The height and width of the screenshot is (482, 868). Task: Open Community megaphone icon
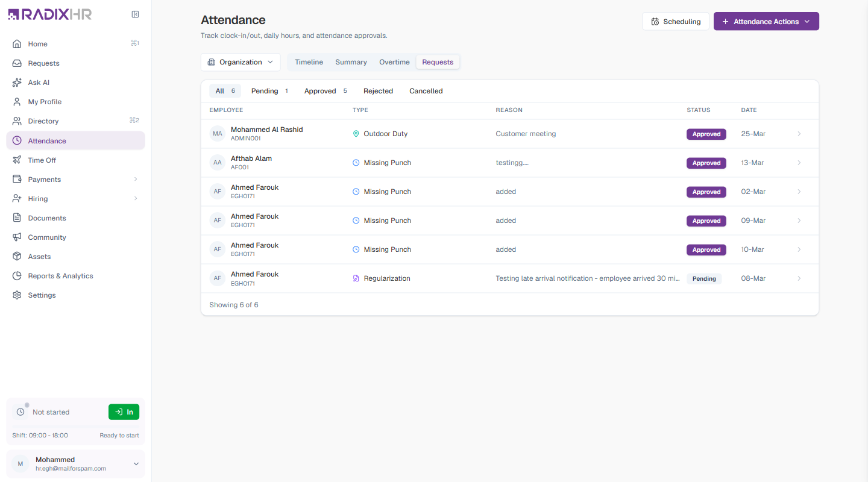[17, 237]
